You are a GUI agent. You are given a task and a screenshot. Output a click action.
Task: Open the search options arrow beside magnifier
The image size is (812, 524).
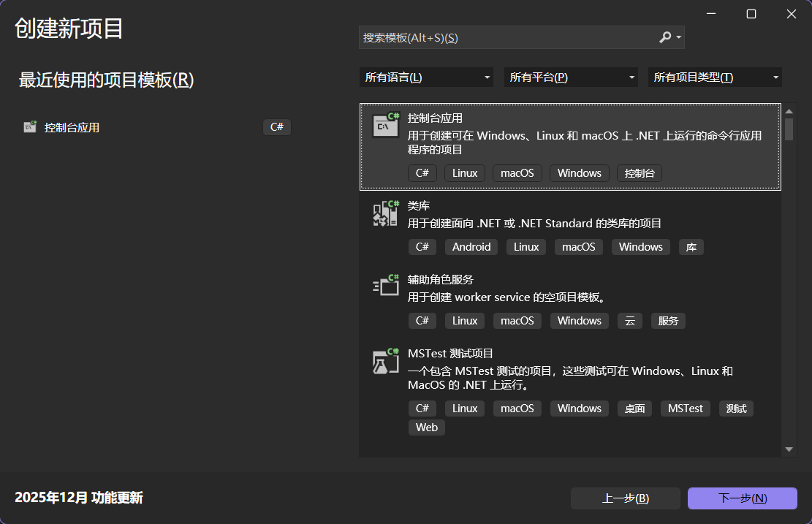point(678,37)
